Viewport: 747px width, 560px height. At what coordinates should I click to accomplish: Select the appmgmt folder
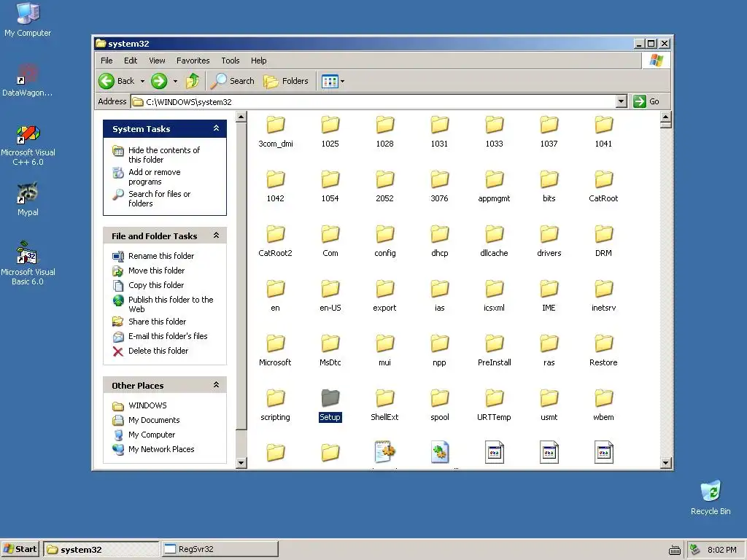[494, 187]
